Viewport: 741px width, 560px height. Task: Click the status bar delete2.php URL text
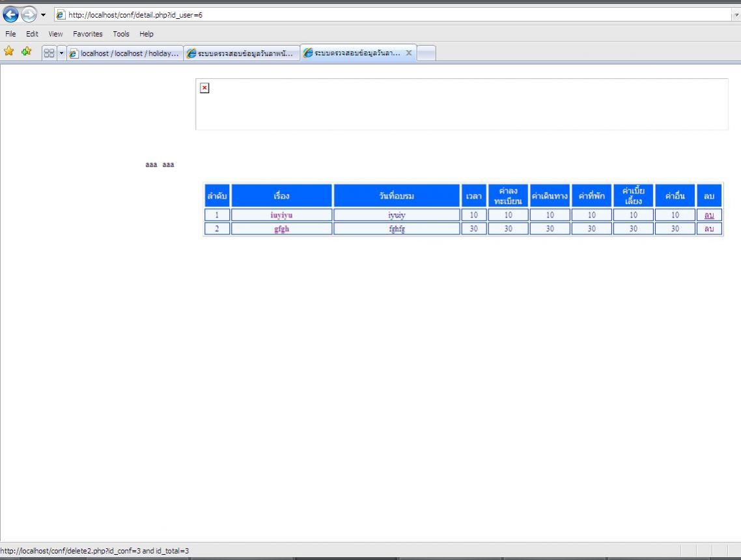pos(94,550)
